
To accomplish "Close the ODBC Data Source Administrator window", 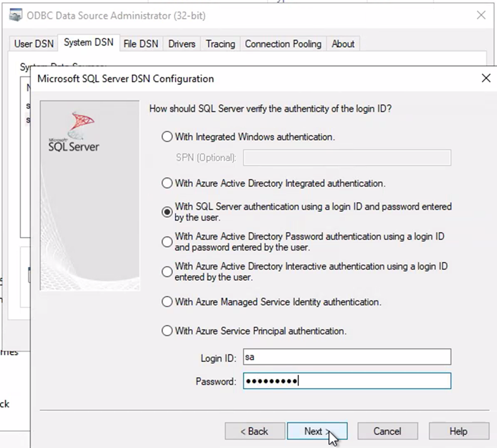I will tap(481, 15).
